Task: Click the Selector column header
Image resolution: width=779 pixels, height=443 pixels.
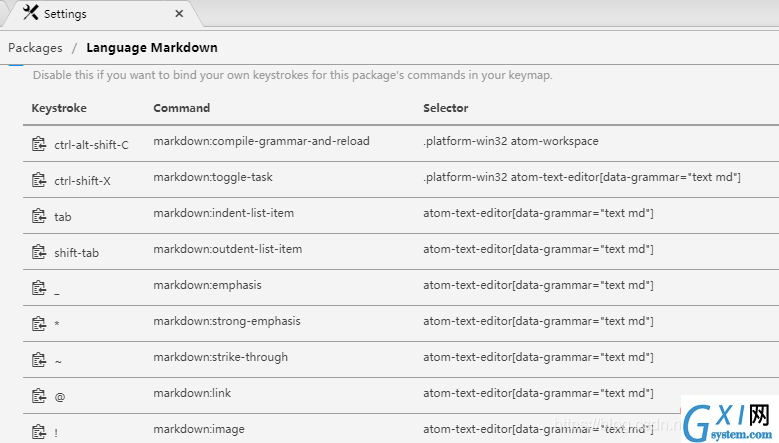Action: 446,108
